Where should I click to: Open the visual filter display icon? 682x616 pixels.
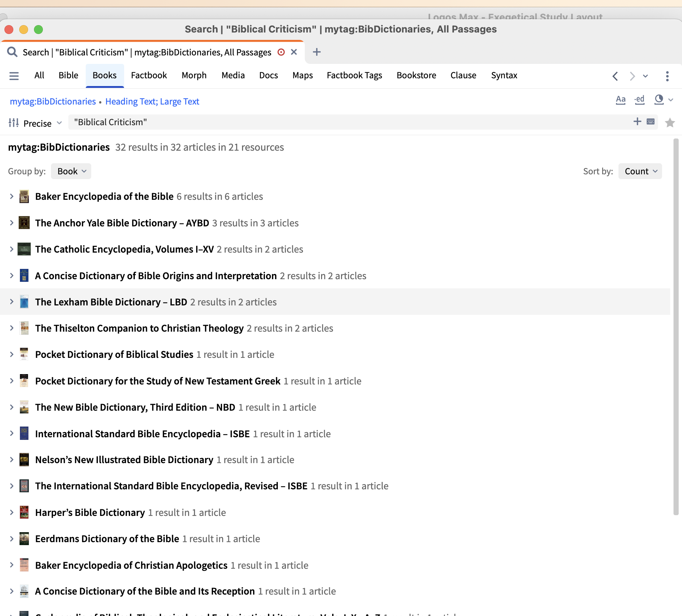pyautogui.click(x=659, y=99)
